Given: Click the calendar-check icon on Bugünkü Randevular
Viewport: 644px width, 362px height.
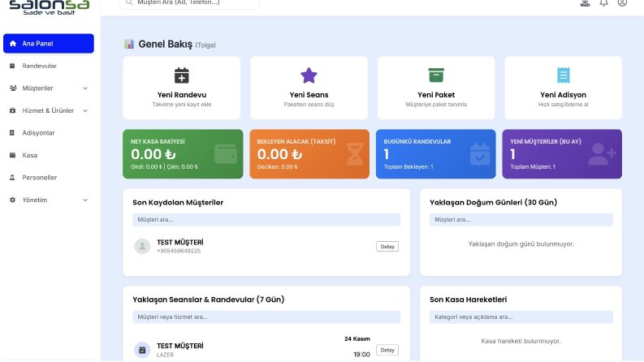Looking at the screenshot, I should [x=480, y=154].
